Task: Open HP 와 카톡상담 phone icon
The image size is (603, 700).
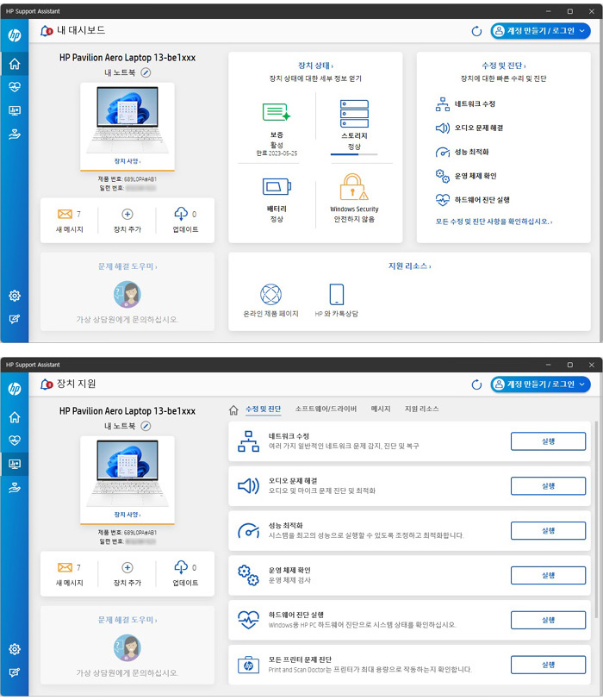Action: (336, 294)
